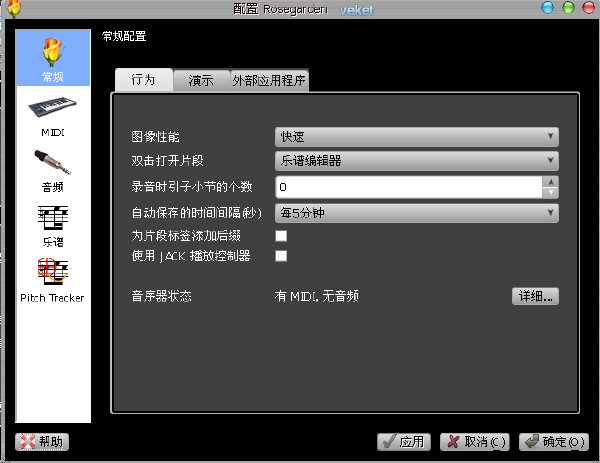Click the 有 MIDI, 无音频 status text

(x=316, y=296)
